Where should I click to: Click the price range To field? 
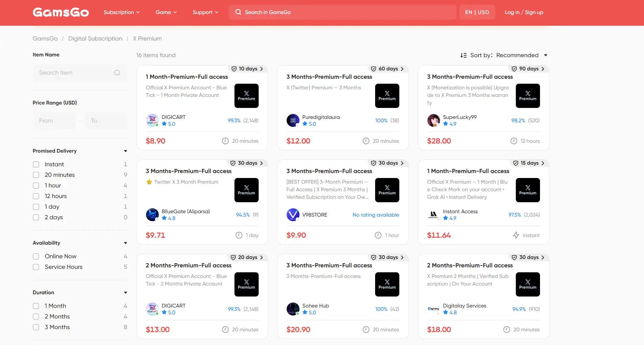coord(106,121)
